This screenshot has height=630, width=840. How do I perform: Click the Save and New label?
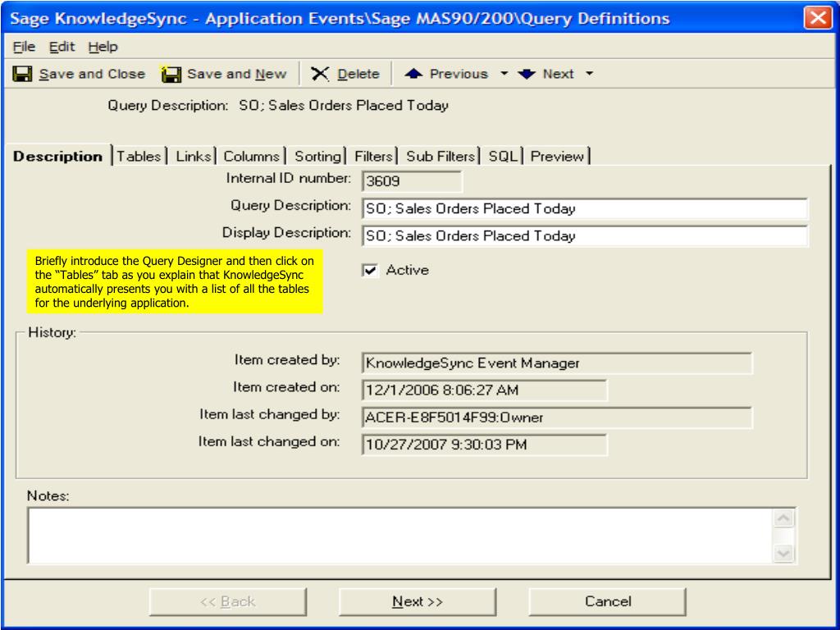[x=237, y=74]
